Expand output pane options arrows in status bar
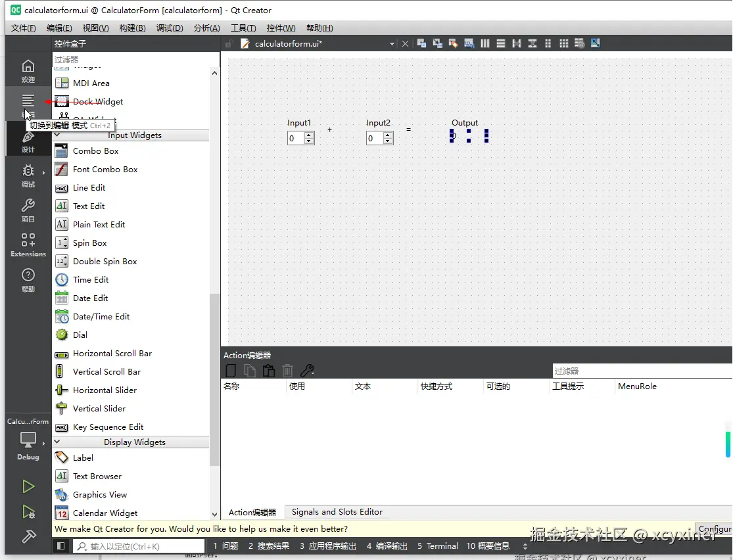This screenshot has width=733, height=560. 525,546
